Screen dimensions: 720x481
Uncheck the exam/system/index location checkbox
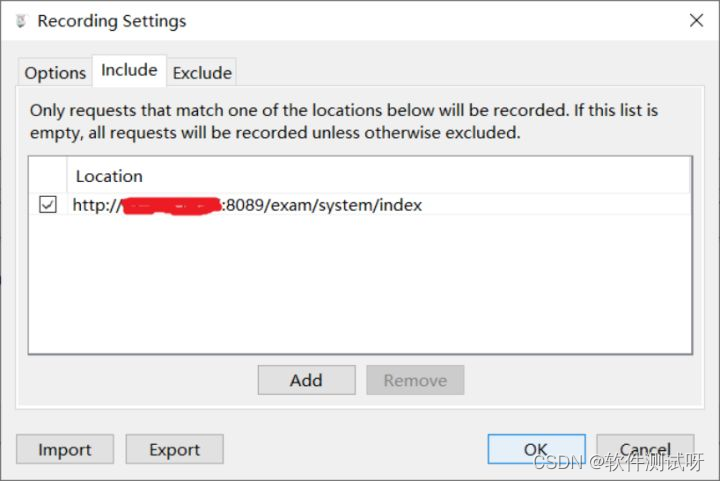[47, 205]
